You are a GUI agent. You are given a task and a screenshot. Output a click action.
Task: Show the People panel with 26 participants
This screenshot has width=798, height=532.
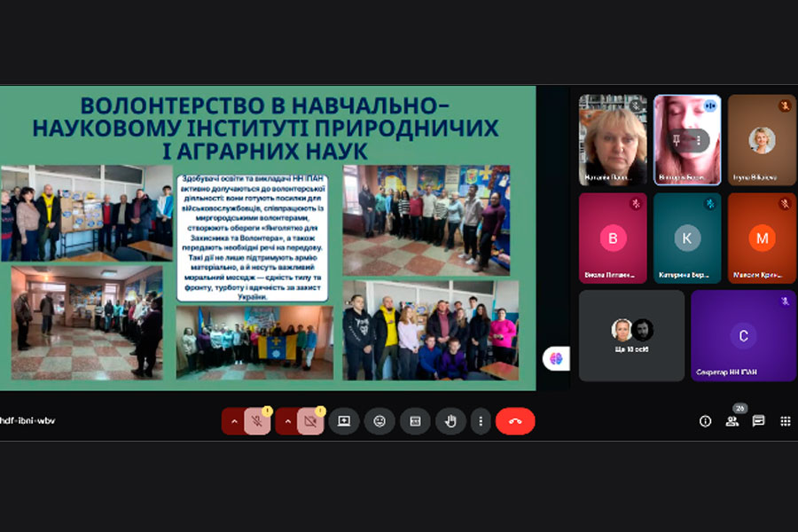tap(731, 421)
